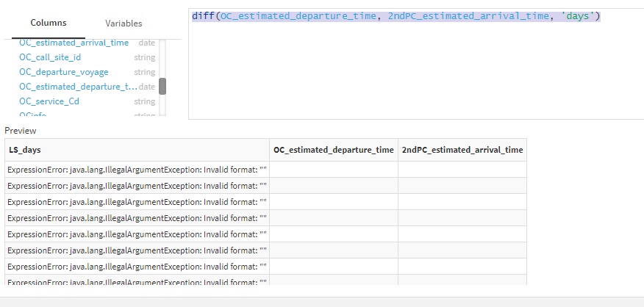This screenshot has height=307, width=644.
Task: Click the string type label beside OC_service_Cd
Action: (x=145, y=101)
